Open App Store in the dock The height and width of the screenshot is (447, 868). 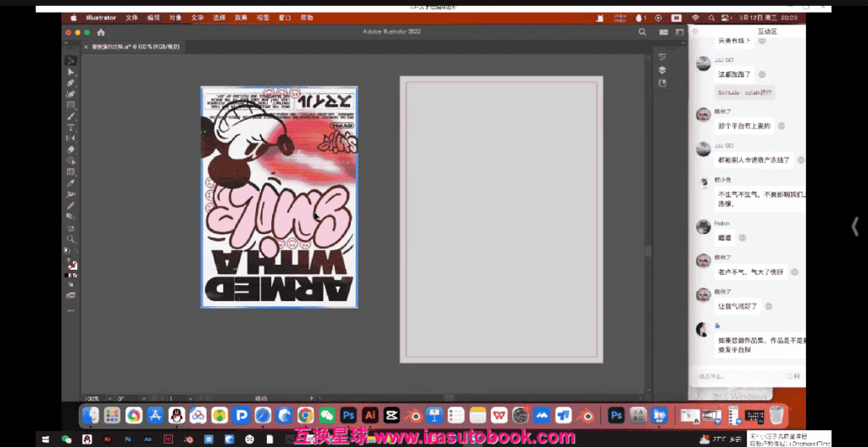click(x=155, y=414)
